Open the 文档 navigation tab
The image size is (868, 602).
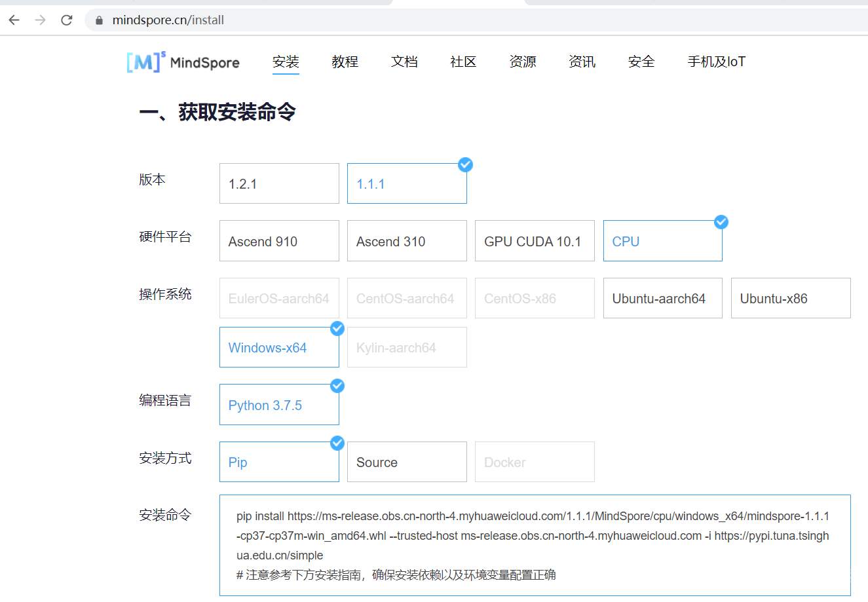click(x=404, y=62)
